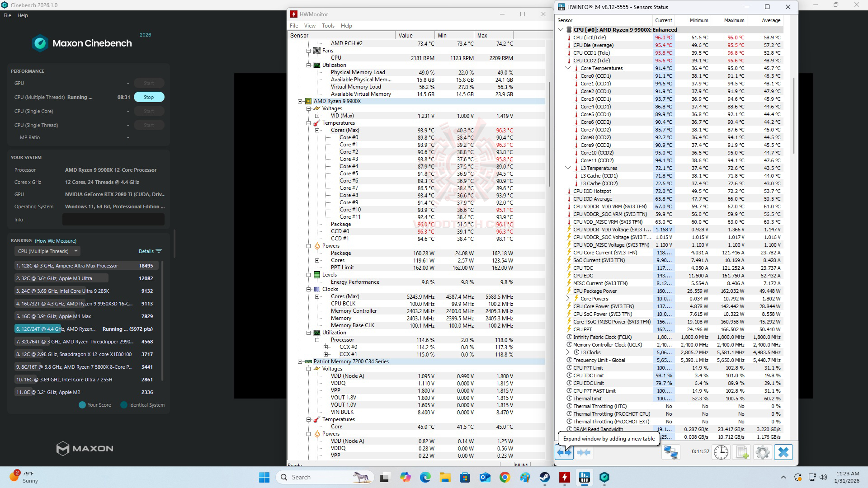Collapse the Core Temperatures group in HWiNFO
Screen dimensions: 868x488
pyautogui.click(x=568, y=68)
